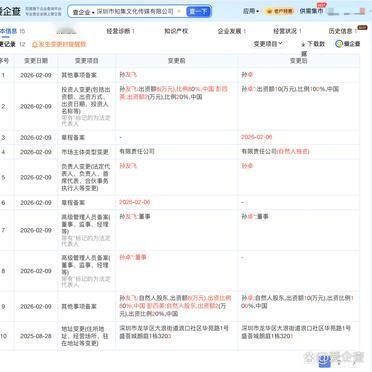Expand the 应用 menu

tap(251, 11)
